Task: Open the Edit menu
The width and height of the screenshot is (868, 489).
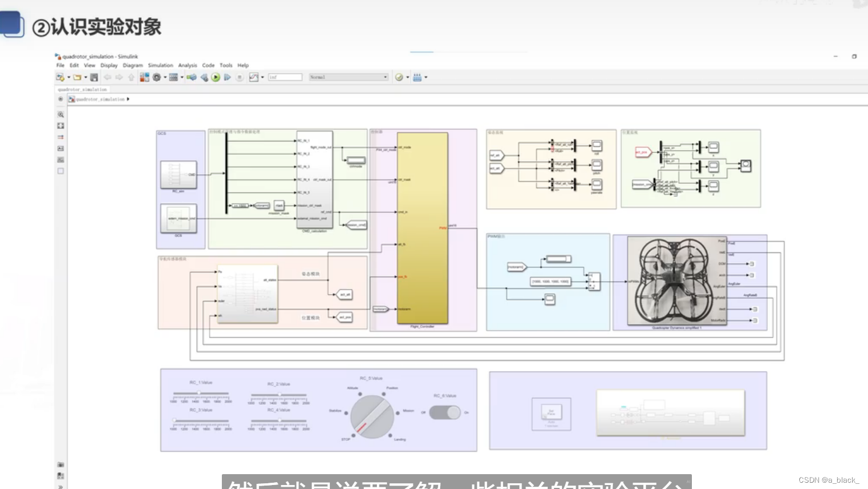Action: [74, 65]
